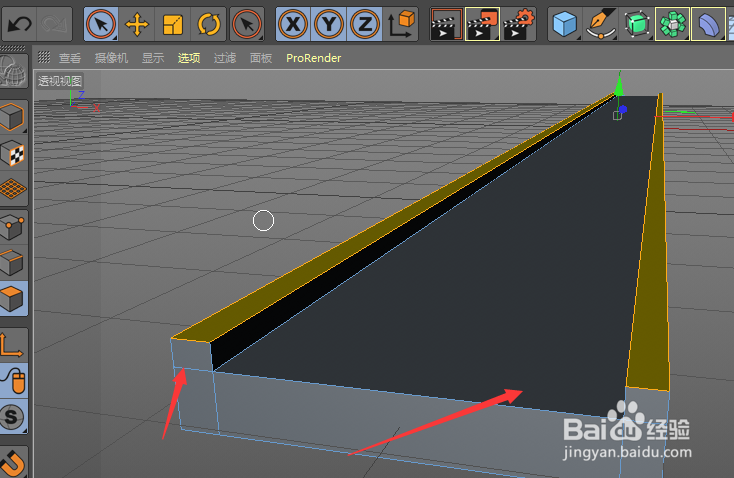Image resolution: width=734 pixels, height=478 pixels.
Task: Click the blue Z axis handle
Action: tap(623, 110)
